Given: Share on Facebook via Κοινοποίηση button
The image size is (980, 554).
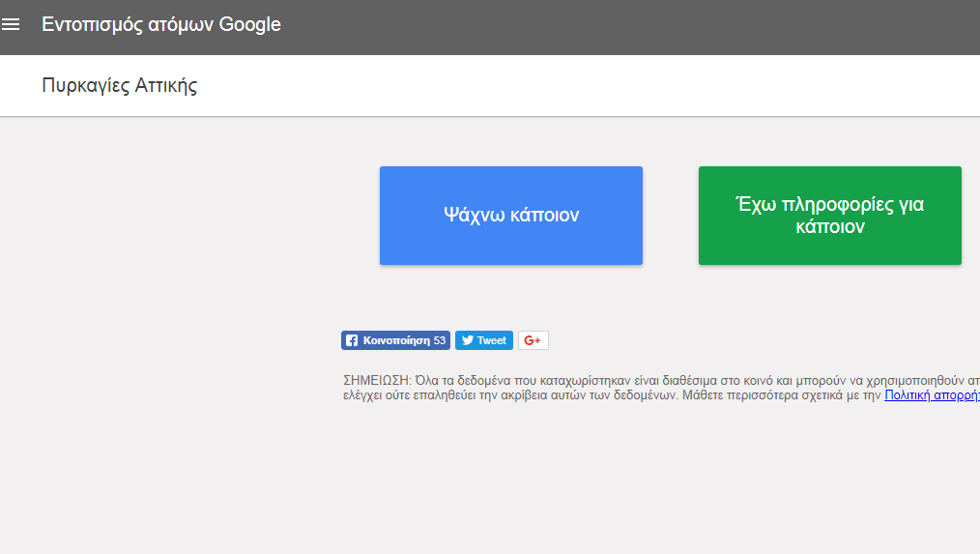Looking at the screenshot, I should (x=395, y=340).
